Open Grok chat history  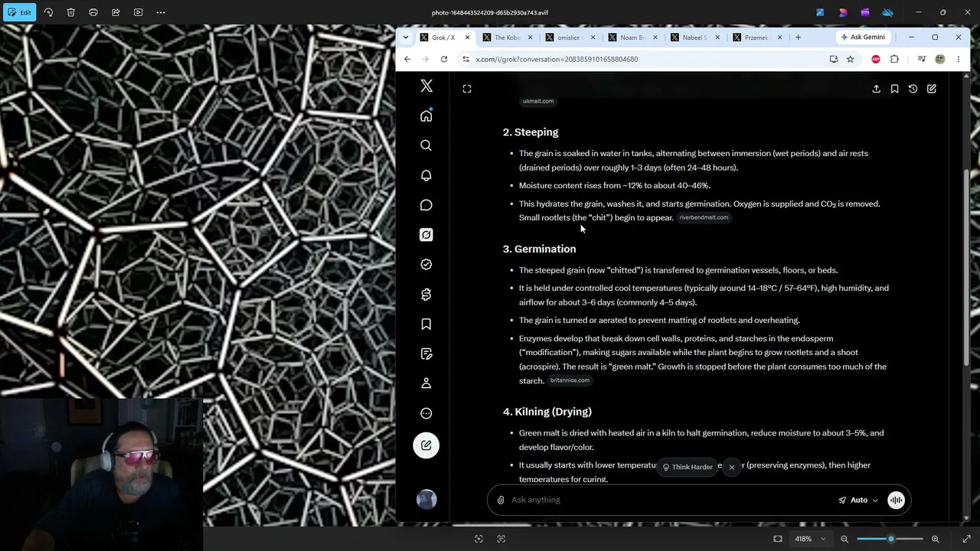pyautogui.click(x=913, y=89)
